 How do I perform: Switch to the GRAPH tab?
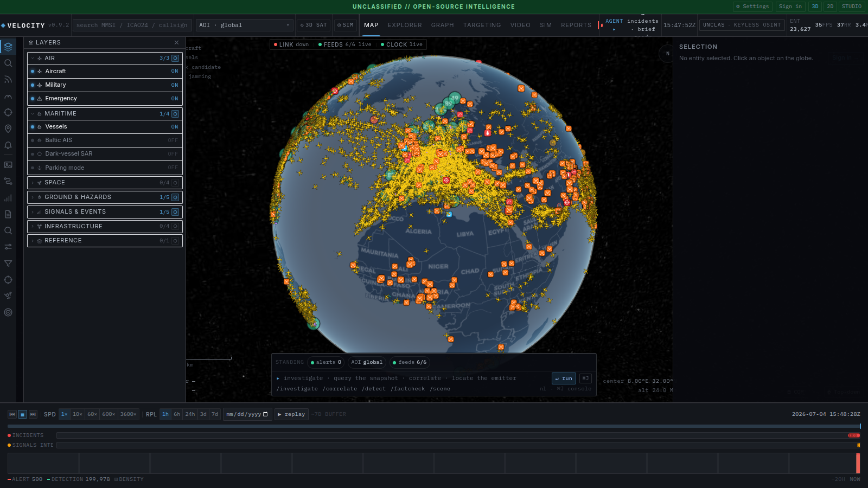tap(443, 25)
